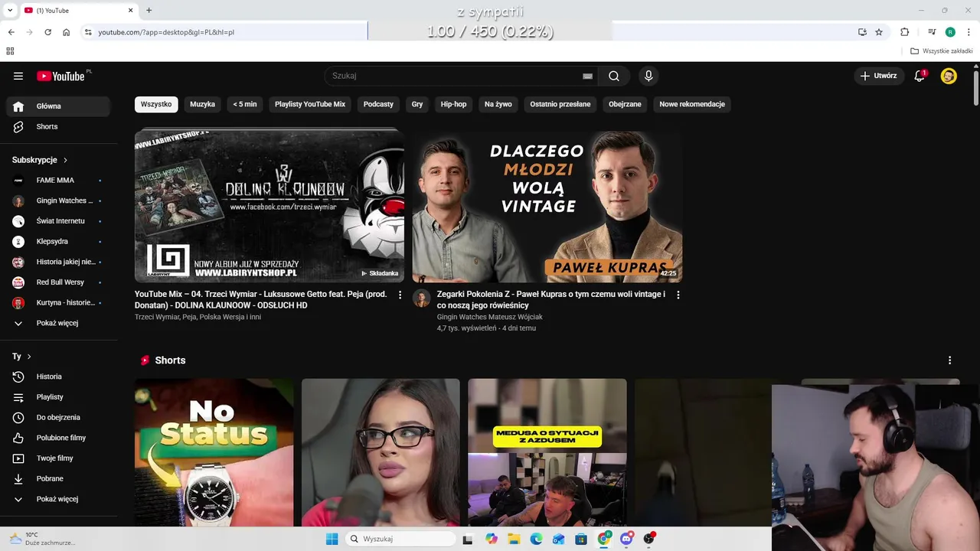980x551 pixels.
Task: Open the Chrome apps grid icon
Action: pos(10,51)
